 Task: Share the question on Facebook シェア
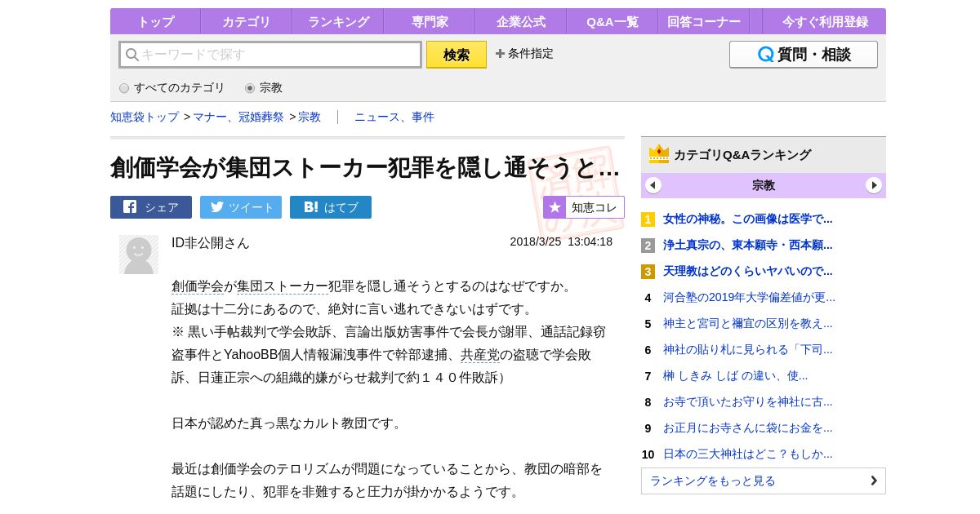point(151,207)
